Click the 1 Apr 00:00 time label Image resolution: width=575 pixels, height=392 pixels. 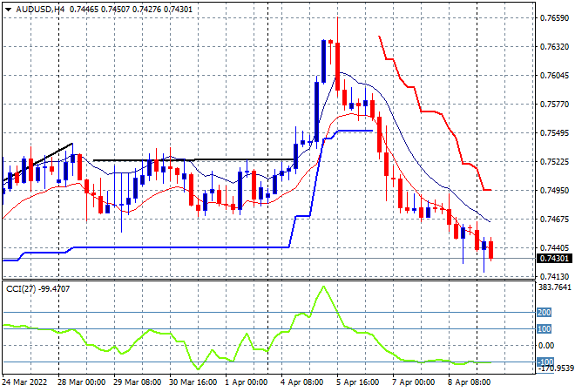pos(246,382)
